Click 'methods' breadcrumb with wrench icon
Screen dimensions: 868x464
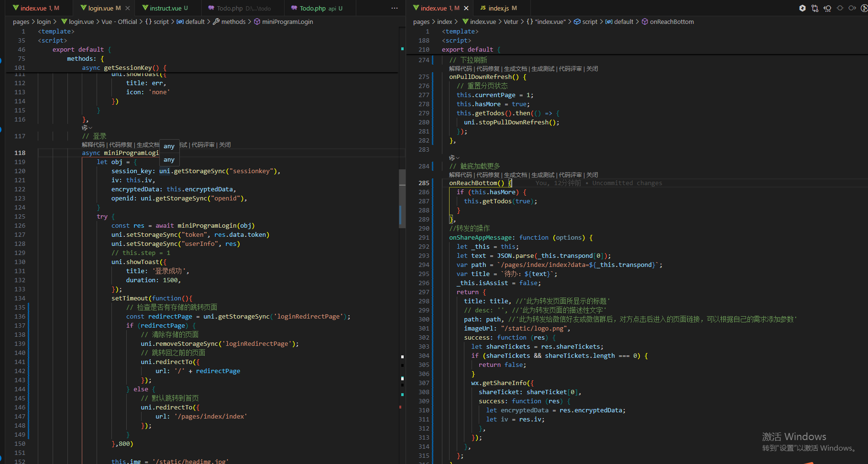pos(229,22)
